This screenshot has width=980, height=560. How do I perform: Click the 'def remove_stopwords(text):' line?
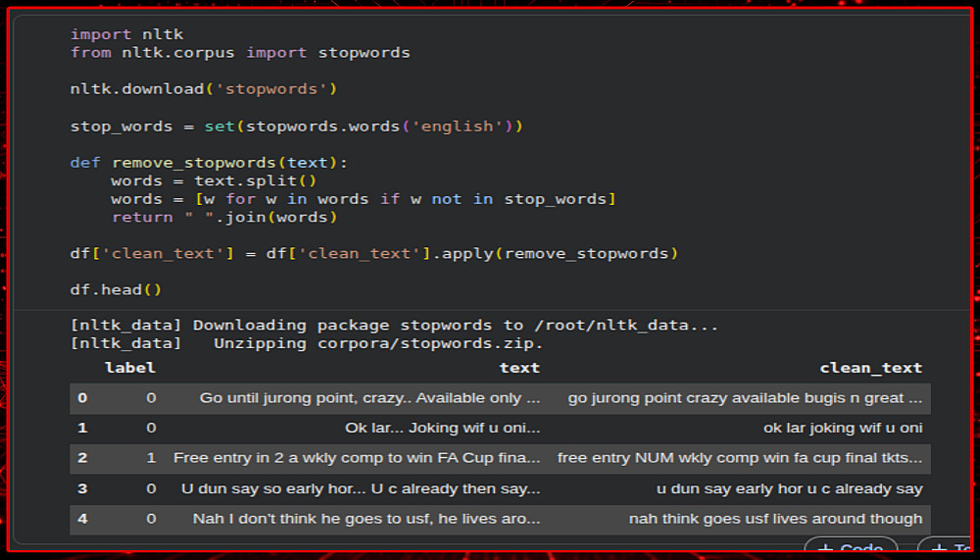[x=209, y=163]
